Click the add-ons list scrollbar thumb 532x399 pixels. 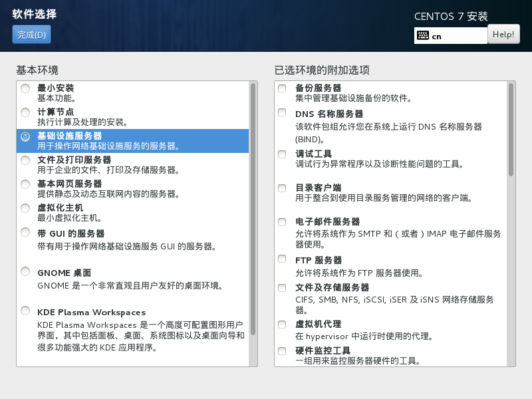[x=511, y=130]
